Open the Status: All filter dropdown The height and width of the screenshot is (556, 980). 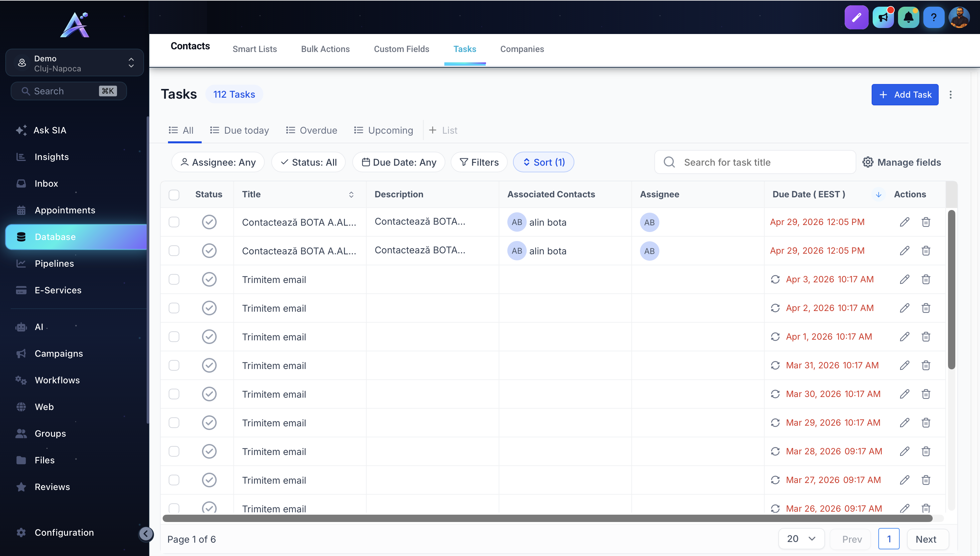coord(308,162)
